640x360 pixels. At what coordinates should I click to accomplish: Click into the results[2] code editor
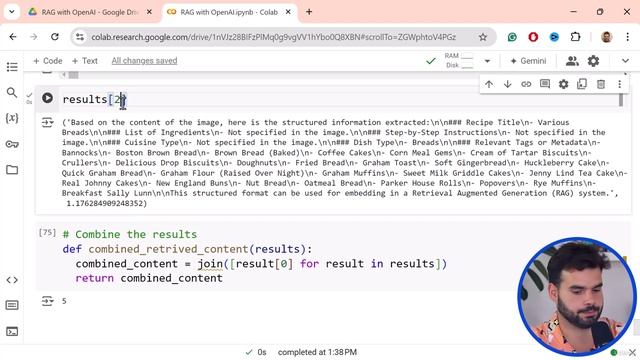point(340,99)
